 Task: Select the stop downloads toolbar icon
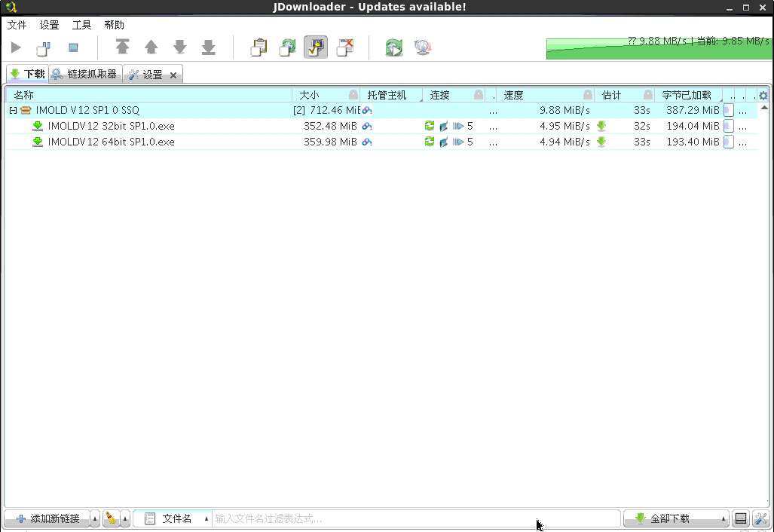[72, 47]
